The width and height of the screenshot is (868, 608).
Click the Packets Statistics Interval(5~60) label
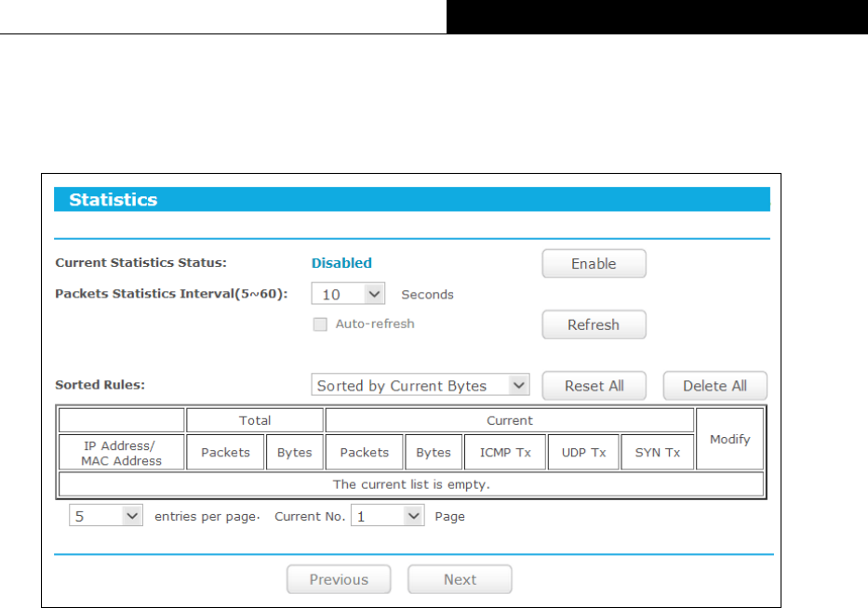(171, 294)
